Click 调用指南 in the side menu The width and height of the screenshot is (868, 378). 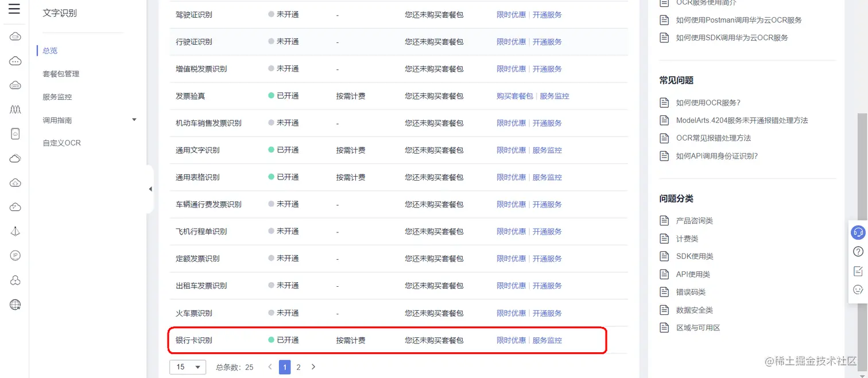click(57, 120)
